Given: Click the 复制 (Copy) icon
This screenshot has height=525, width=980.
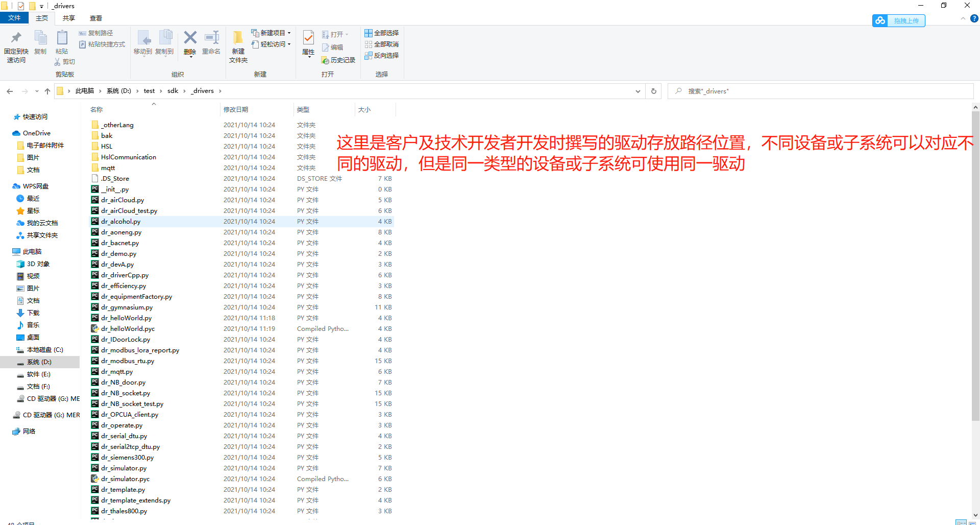Looking at the screenshot, I should tap(40, 43).
